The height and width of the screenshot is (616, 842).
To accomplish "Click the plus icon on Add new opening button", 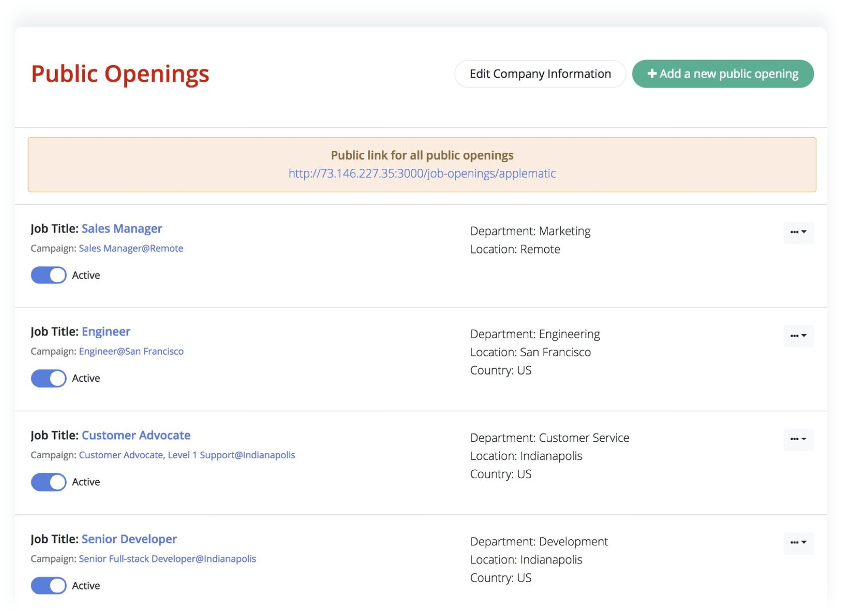I will point(652,74).
